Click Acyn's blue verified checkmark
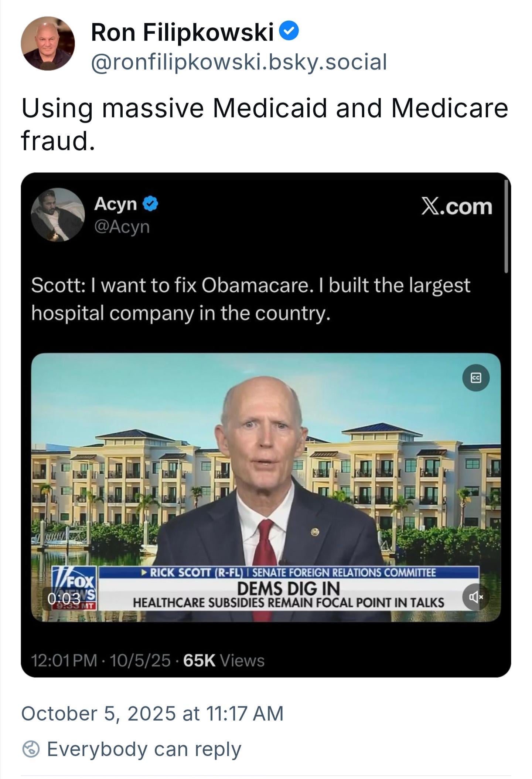 [150, 204]
